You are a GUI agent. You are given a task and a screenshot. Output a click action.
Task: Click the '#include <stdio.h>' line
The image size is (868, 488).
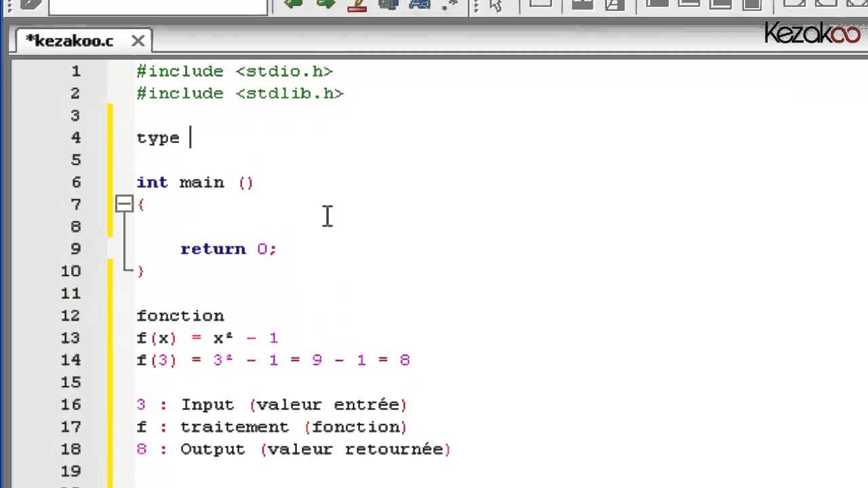235,71
